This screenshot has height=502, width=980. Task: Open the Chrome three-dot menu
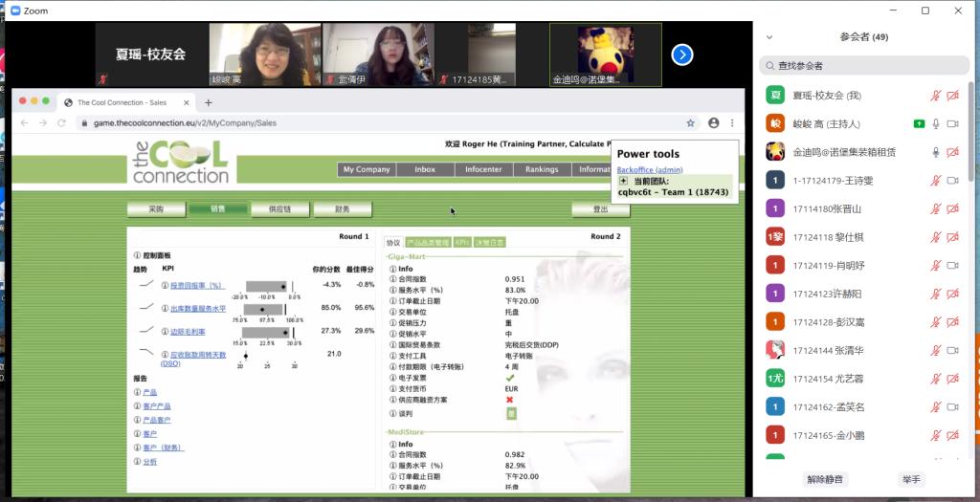(732, 123)
